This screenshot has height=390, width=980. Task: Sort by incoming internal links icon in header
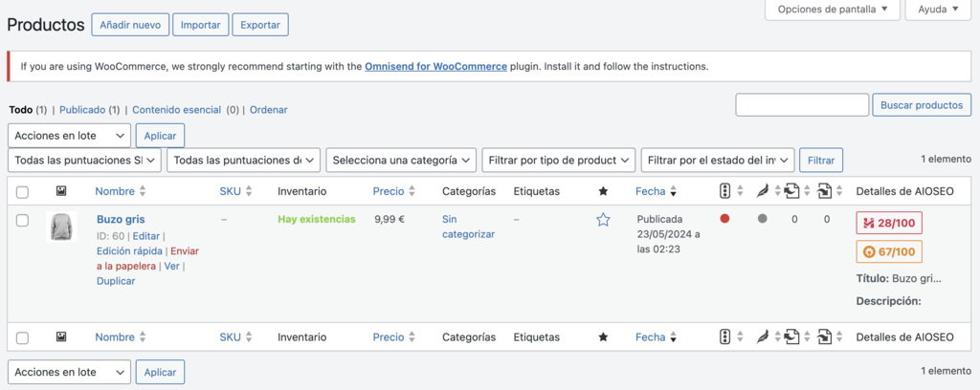(825, 191)
